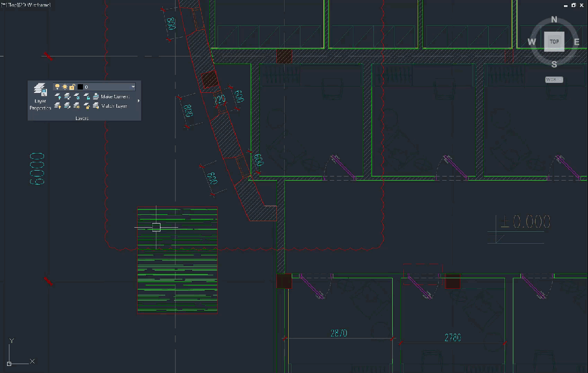Open the [Top] view controls menu
Viewport: 588px width, 373px height.
(x=14, y=5)
